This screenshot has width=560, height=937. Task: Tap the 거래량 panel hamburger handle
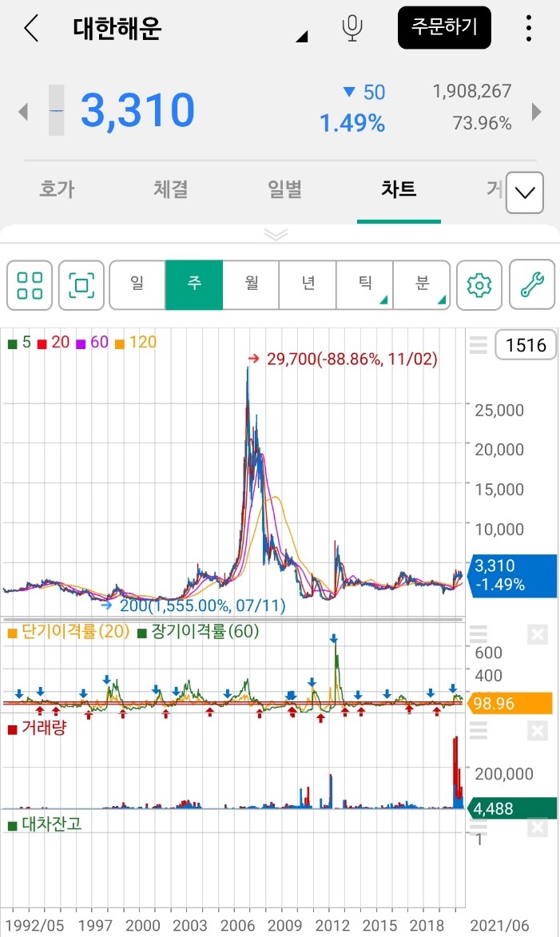pos(479,730)
